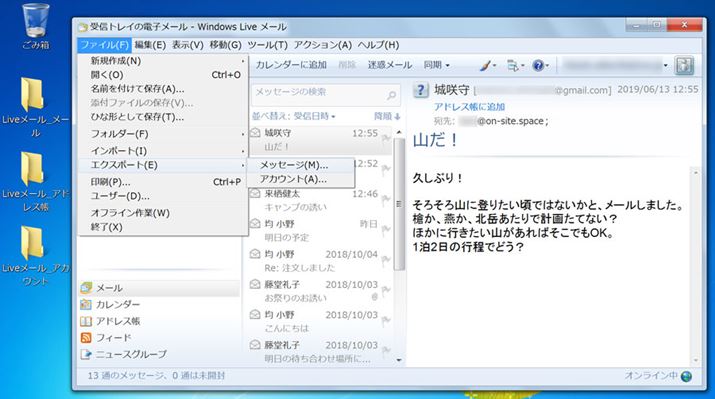715x399 pixels.
Task: Flag the 来栖健太 キャンプの誘い message
Action: tap(386, 200)
